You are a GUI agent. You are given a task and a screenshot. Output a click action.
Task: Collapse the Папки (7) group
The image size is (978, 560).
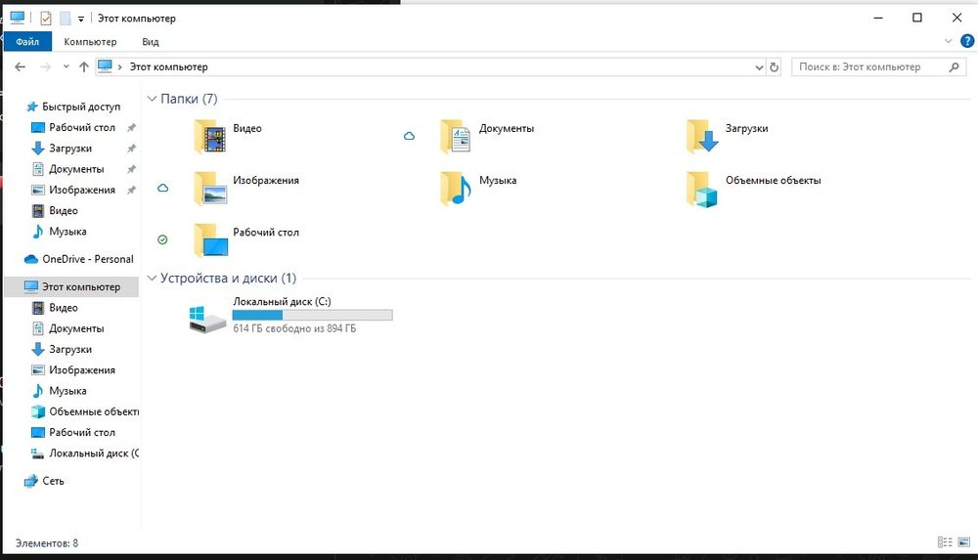(152, 99)
